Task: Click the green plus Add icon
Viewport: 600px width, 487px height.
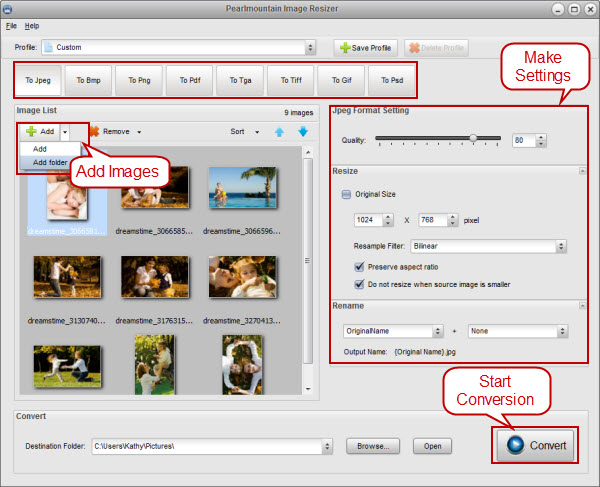Action: (30, 131)
